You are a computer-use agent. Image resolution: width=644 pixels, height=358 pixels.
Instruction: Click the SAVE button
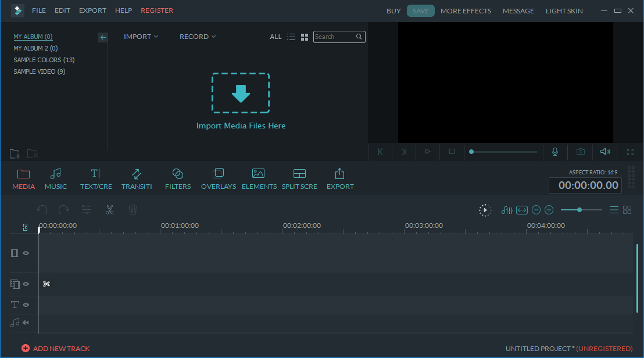pyautogui.click(x=421, y=11)
